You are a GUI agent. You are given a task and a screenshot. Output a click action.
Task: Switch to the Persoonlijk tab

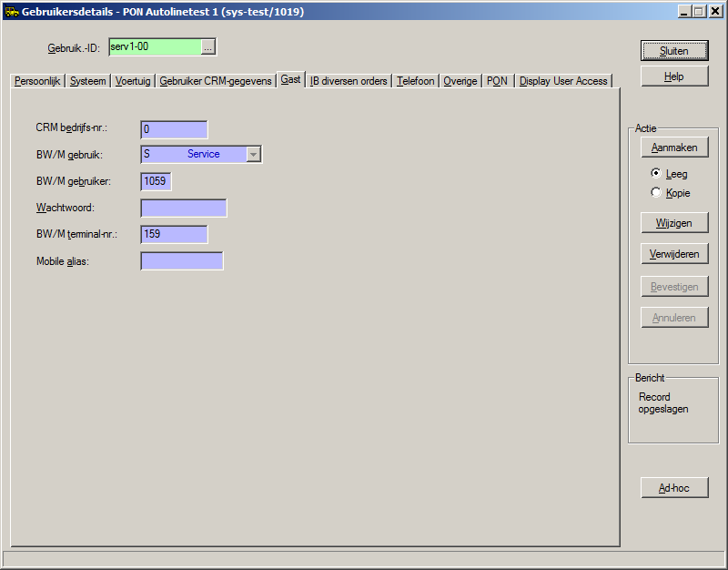37,81
